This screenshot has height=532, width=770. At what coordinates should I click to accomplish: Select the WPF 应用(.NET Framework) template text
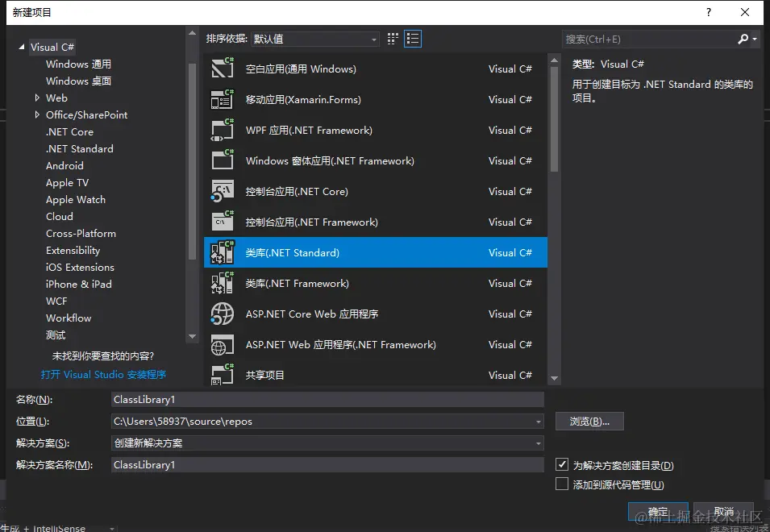[309, 130]
